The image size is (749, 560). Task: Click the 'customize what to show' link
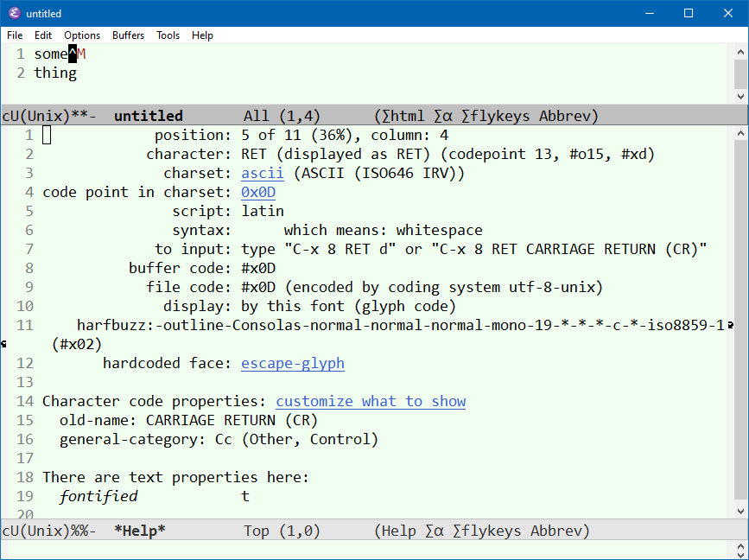[371, 401]
